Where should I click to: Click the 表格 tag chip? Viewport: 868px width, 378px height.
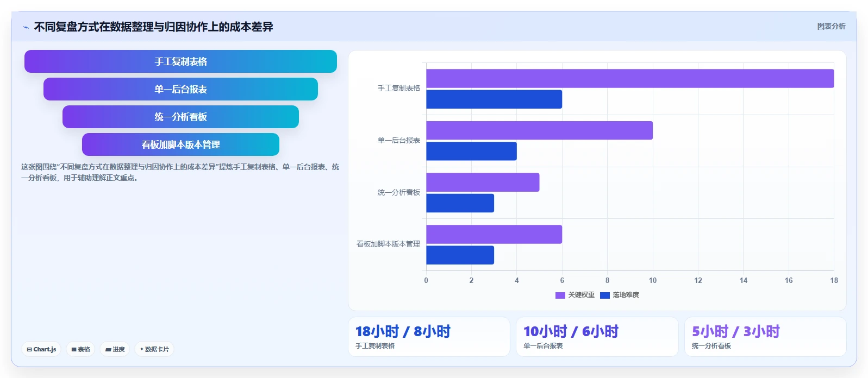point(80,349)
